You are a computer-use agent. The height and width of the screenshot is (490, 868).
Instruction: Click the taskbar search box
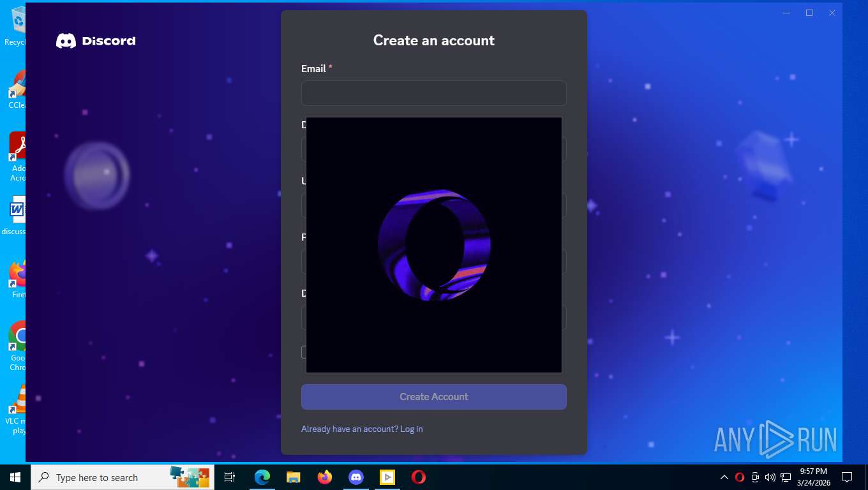123,477
